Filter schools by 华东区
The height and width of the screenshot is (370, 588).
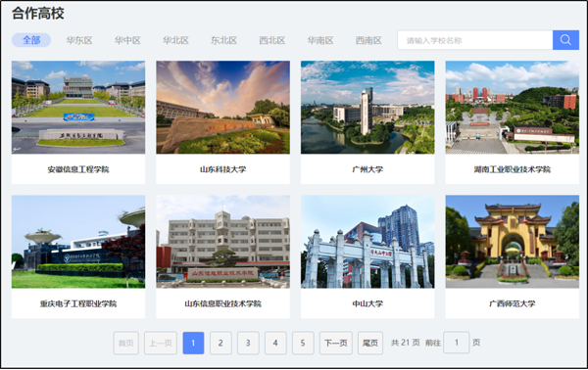79,40
